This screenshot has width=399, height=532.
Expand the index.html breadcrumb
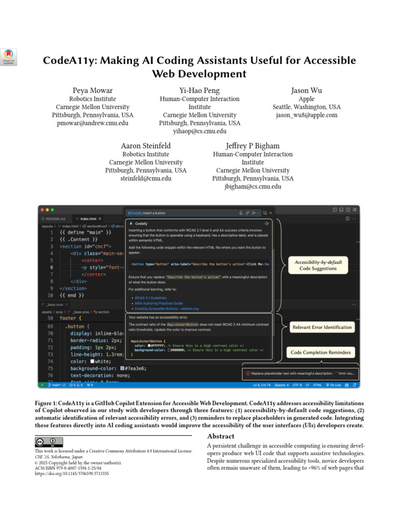point(68,226)
